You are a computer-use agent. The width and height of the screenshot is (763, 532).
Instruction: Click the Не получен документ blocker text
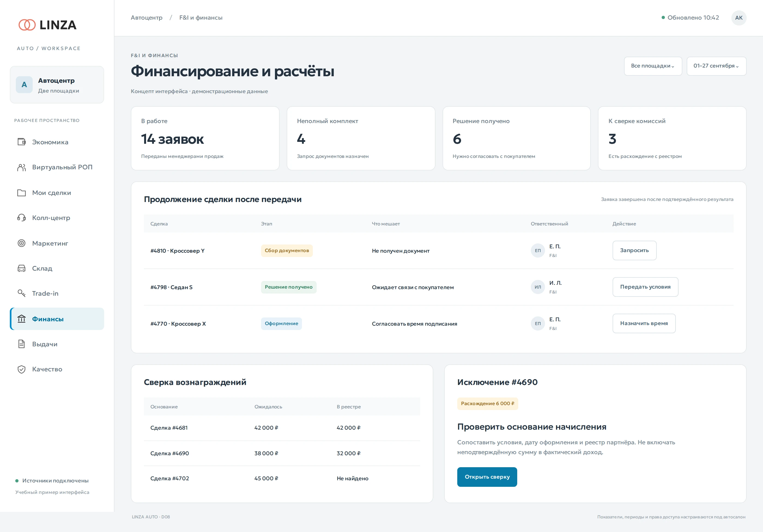coord(401,251)
